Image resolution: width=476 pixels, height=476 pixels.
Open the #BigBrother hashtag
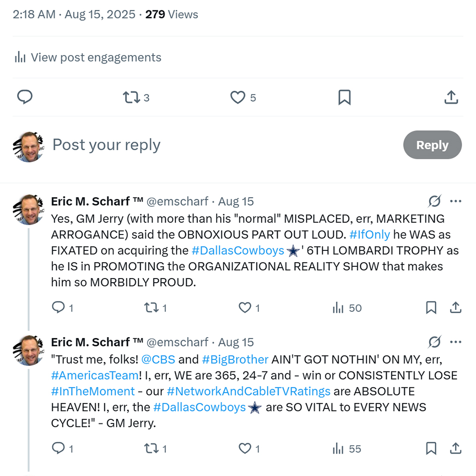235,359
